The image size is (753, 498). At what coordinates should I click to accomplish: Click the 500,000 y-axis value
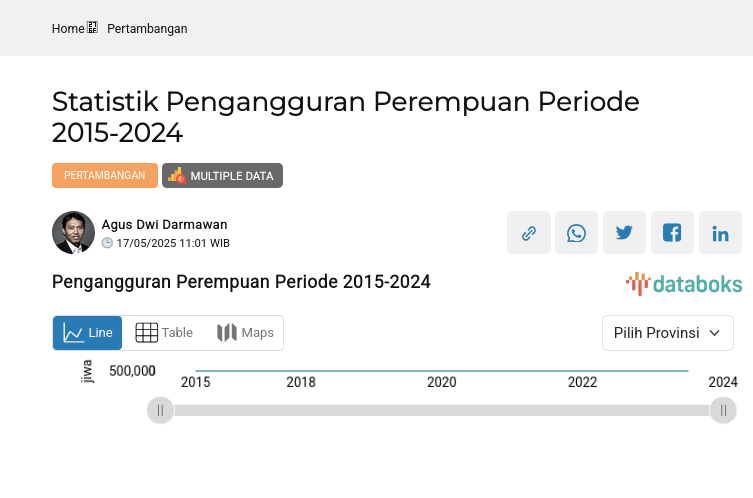click(133, 371)
